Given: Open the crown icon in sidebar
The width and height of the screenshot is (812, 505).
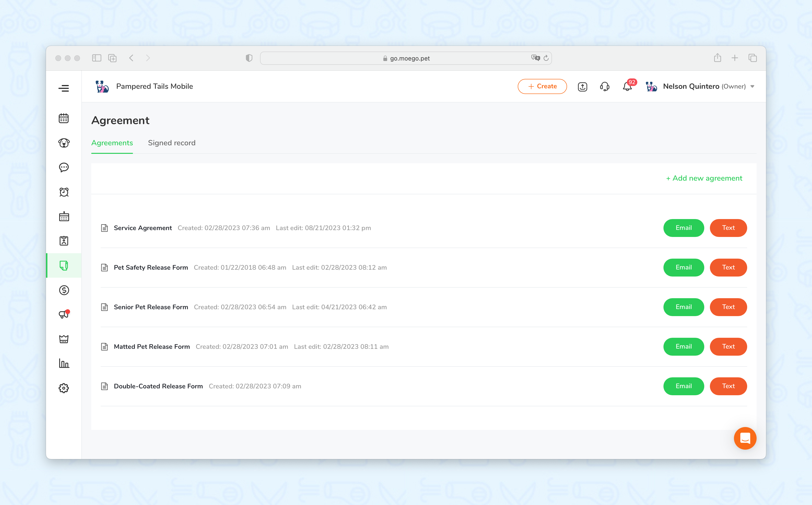Looking at the screenshot, I should coord(63,339).
